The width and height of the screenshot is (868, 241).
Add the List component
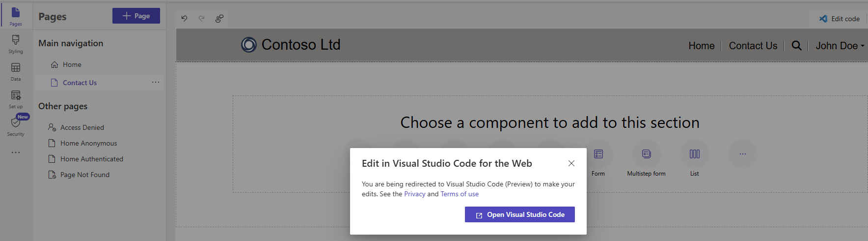click(694, 154)
